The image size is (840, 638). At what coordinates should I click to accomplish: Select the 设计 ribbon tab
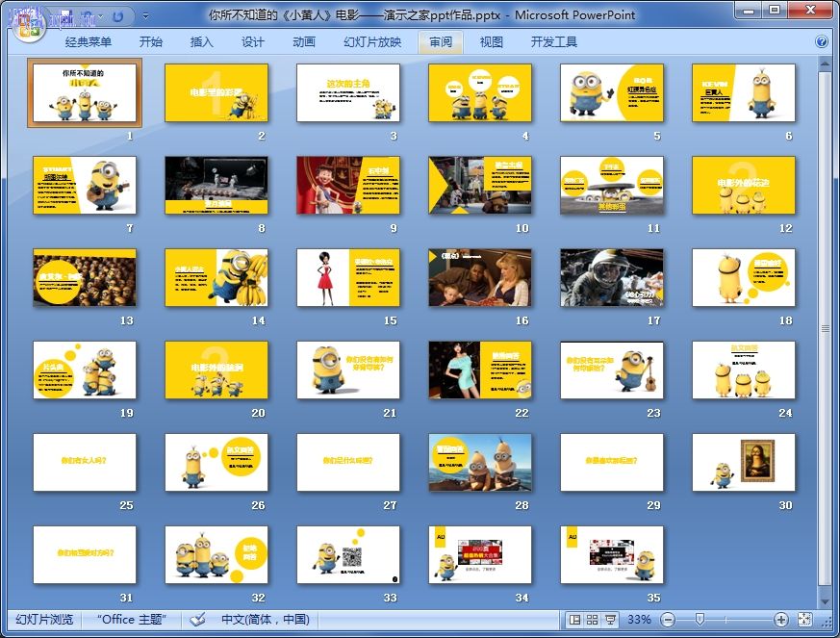(252, 42)
